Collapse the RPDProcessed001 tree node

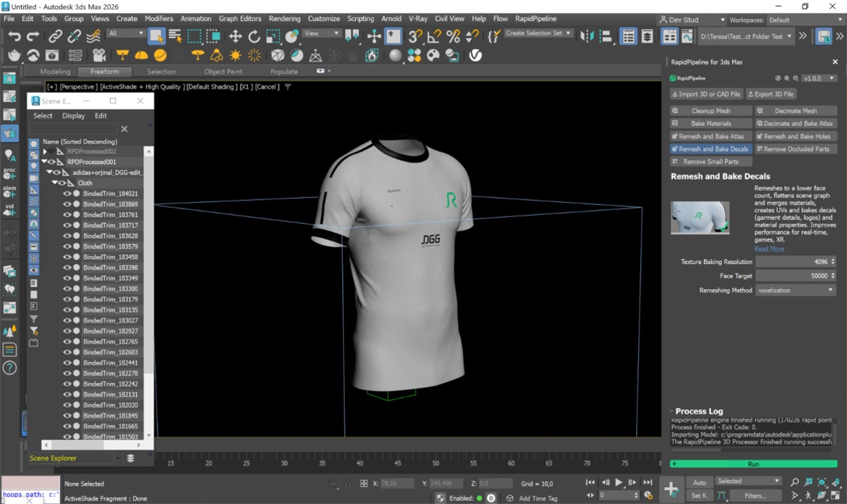point(44,162)
